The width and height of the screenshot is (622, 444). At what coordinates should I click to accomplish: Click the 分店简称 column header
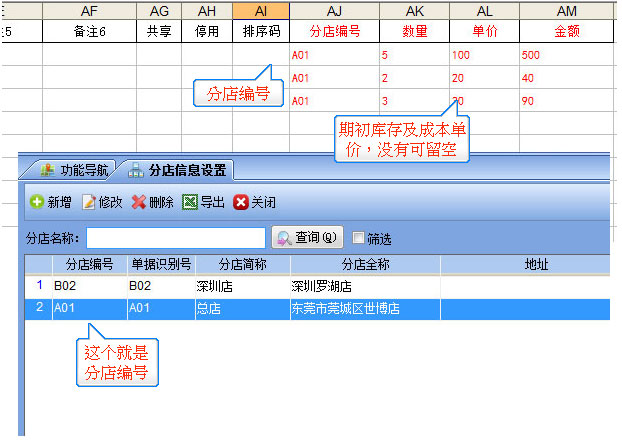[241, 264]
